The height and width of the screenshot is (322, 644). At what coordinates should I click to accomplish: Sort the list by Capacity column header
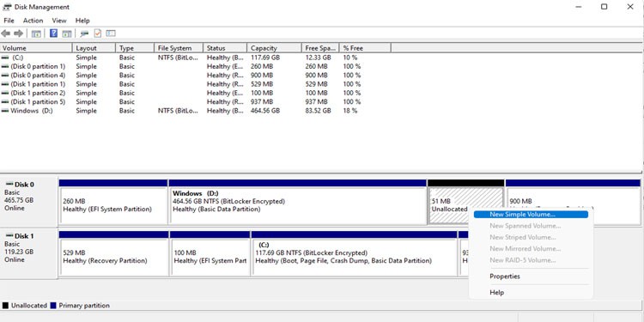pos(274,48)
